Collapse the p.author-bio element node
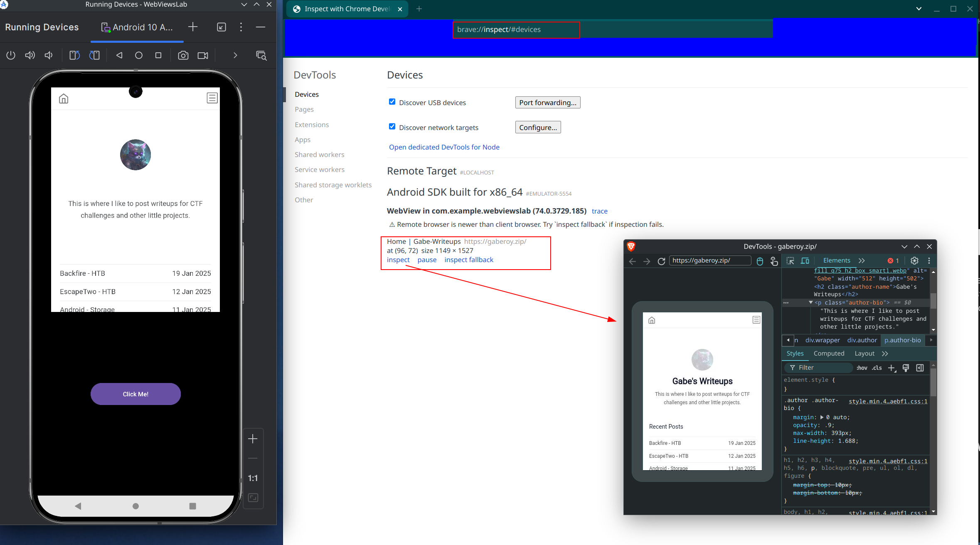 [x=810, y=302]
